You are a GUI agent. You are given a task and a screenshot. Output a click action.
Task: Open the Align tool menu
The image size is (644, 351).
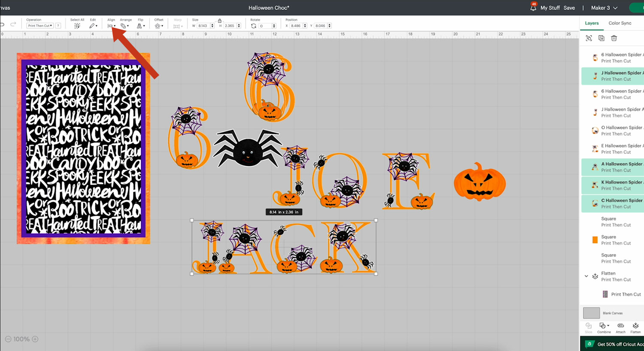111,26
